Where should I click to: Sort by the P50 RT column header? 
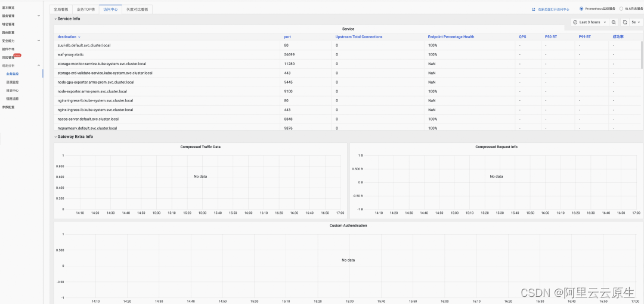coord(551,36)
